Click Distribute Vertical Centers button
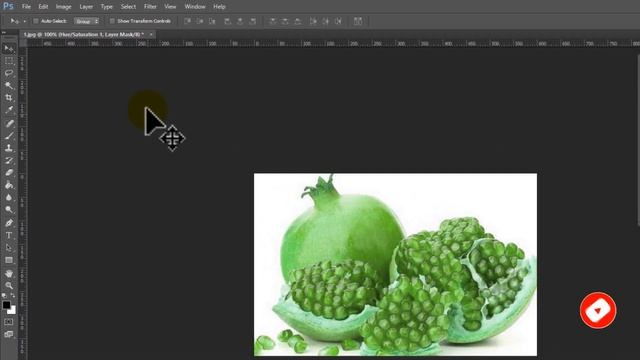Image resolution: width=640 pixels, height=360 pixels. [285, 21]
